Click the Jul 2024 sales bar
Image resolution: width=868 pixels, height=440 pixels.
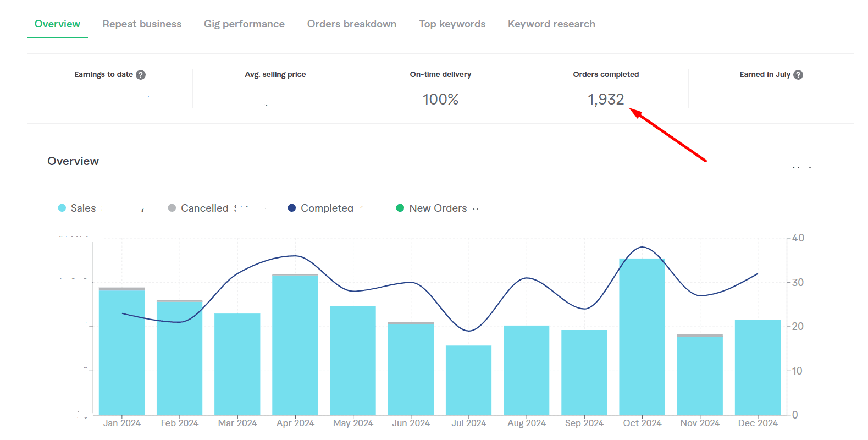[468, 380]
